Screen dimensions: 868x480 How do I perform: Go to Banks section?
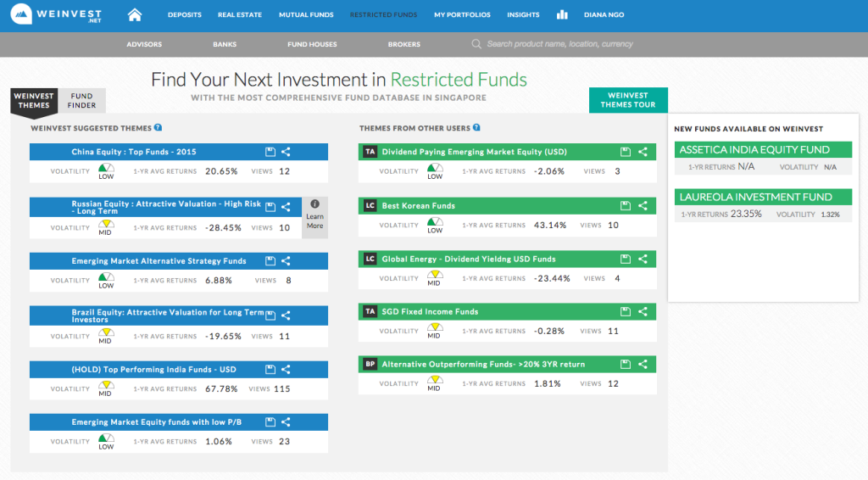coord(225,44)
